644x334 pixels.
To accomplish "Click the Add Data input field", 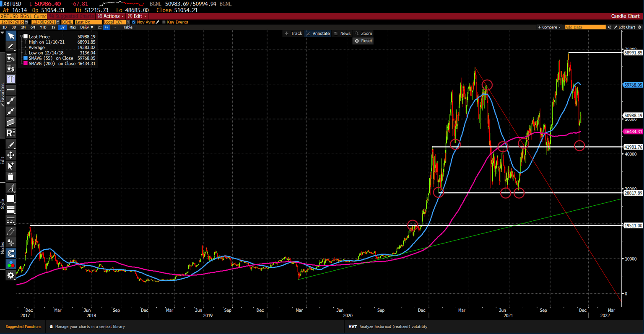I will pos(584,27).
